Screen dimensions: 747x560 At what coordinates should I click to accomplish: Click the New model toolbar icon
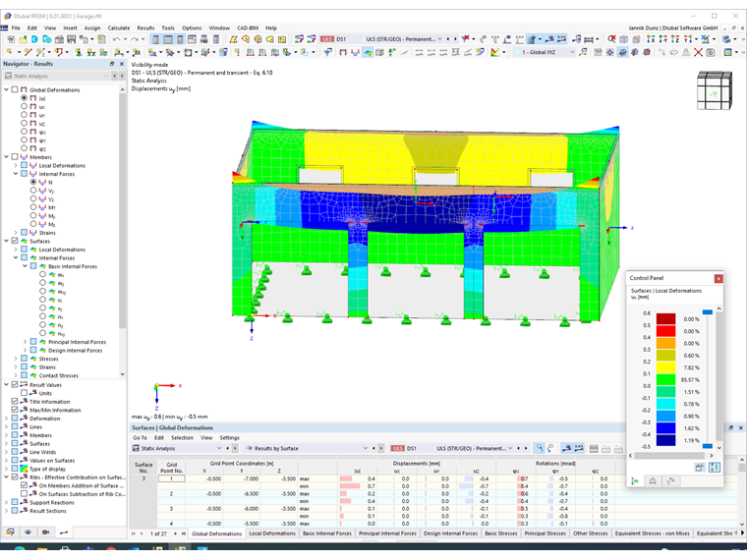[11, 39]
